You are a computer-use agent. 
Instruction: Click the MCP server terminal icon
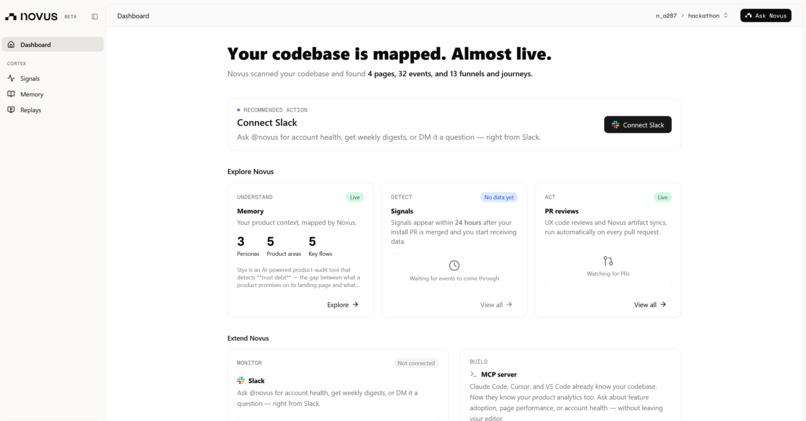(x=473, y=374)
